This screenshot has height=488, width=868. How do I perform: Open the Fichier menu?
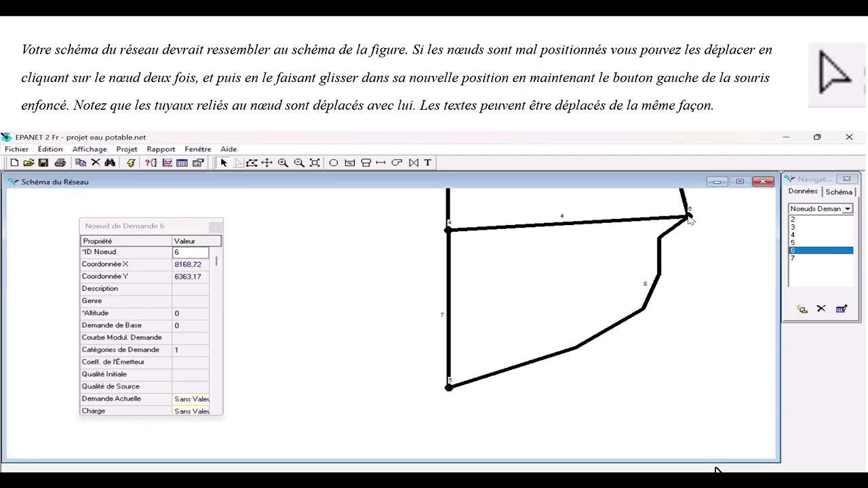[x=17, y=149]
